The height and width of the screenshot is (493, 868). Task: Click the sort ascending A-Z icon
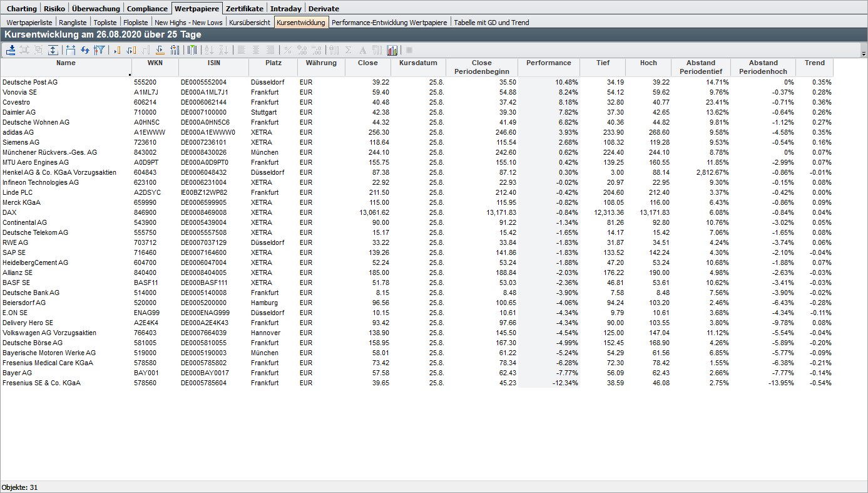(x=209, y=50)
